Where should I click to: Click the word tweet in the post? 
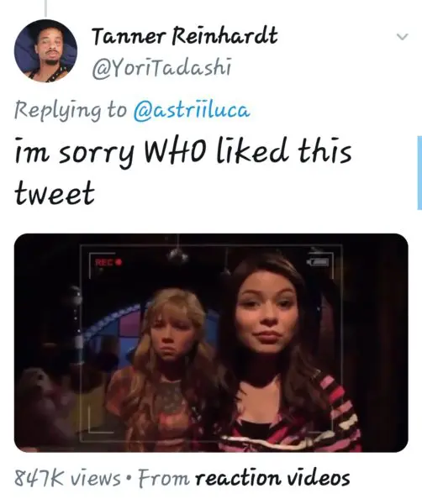click(55, 192)
